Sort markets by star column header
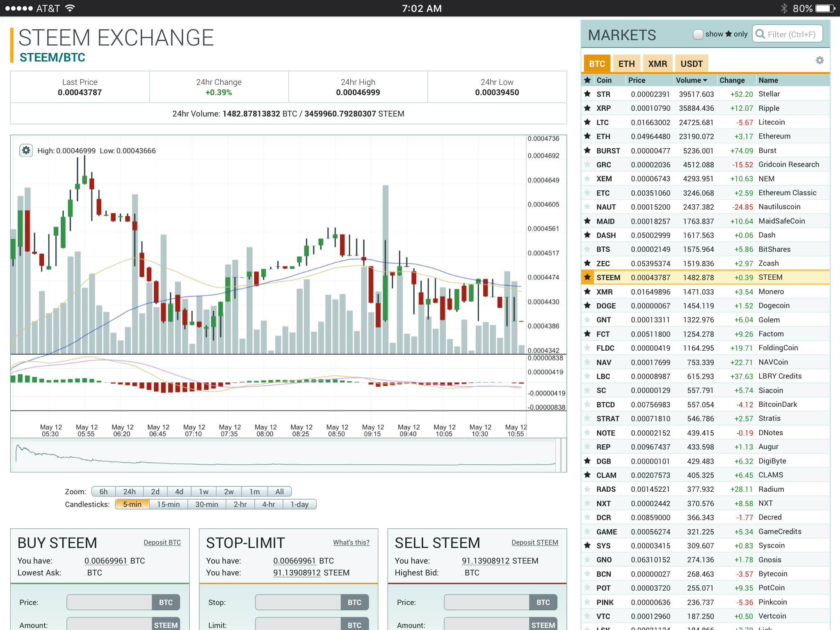Image resolution: width=840 pixels, height=630 pixels. coord(587,80)
